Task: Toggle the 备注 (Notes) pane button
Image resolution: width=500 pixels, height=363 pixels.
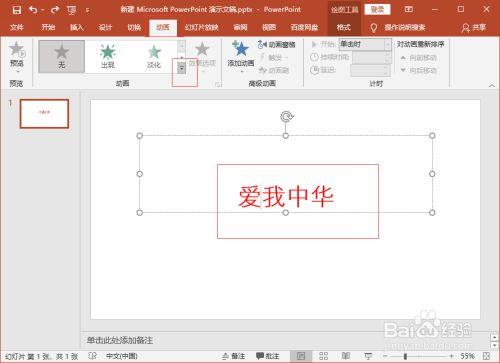Action: [234, 356]
